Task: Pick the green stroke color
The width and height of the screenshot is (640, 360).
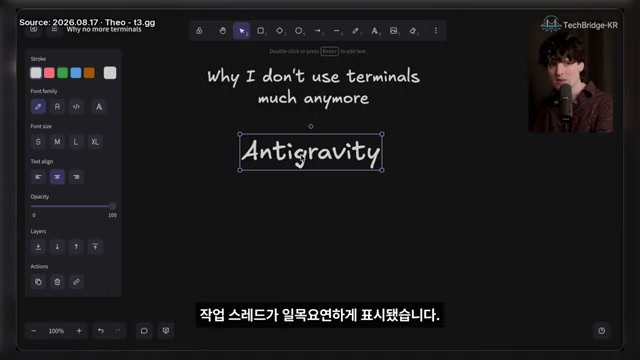Action: click(x=62, y=73)
